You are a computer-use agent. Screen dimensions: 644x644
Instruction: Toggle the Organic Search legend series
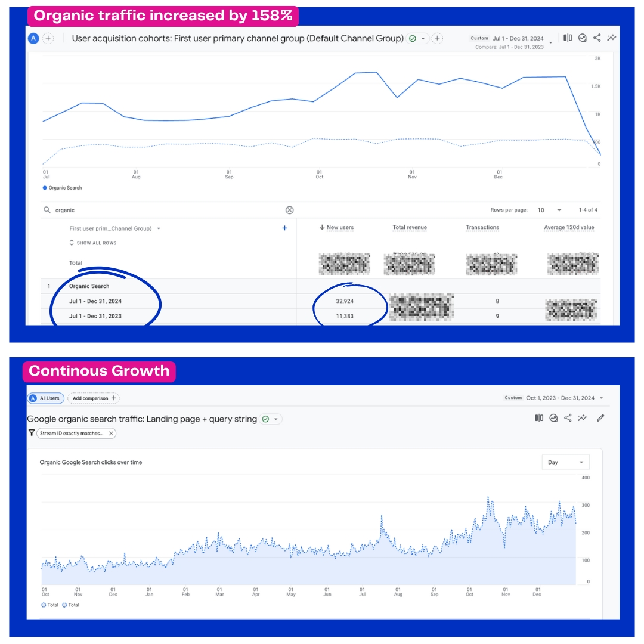(x=62, y=188)
